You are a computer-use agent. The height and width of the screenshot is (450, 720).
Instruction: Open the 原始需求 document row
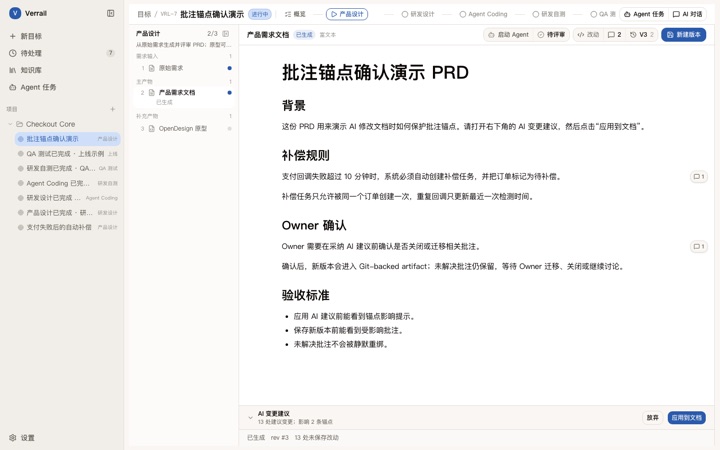tap(184, 68)
